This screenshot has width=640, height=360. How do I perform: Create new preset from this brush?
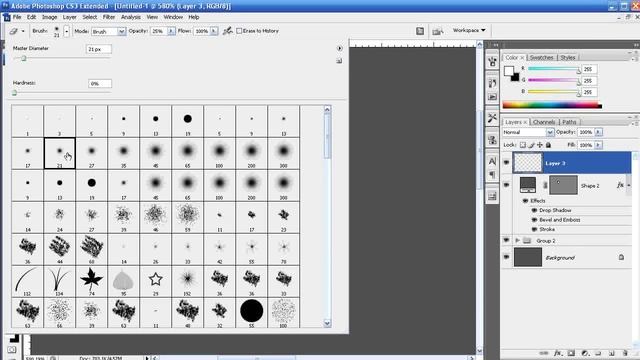point(339,61)
